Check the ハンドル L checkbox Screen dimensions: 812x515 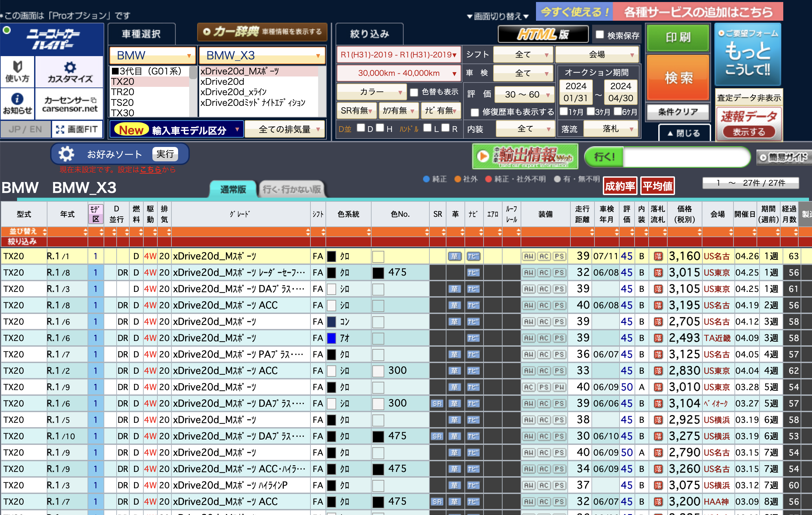coord(427,127)
